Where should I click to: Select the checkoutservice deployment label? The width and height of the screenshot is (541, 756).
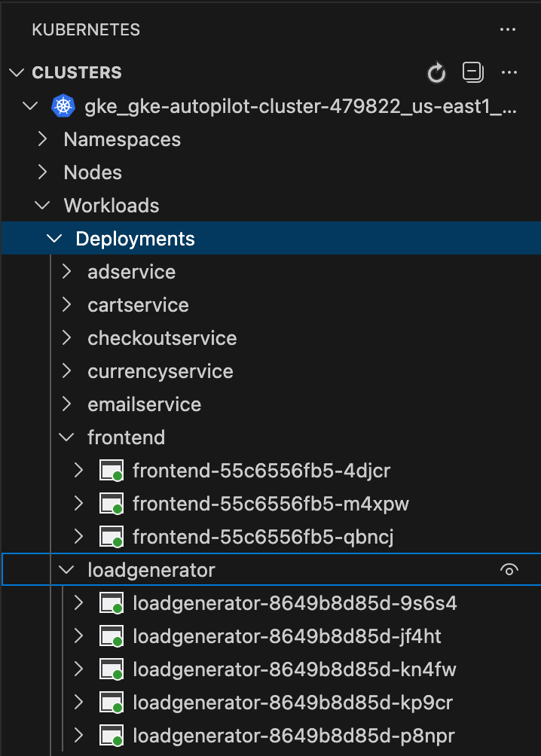point(162,338)
